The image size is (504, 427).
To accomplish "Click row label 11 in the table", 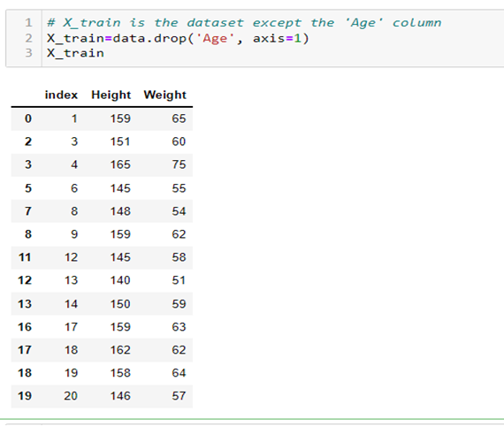I will click(25, 257).
